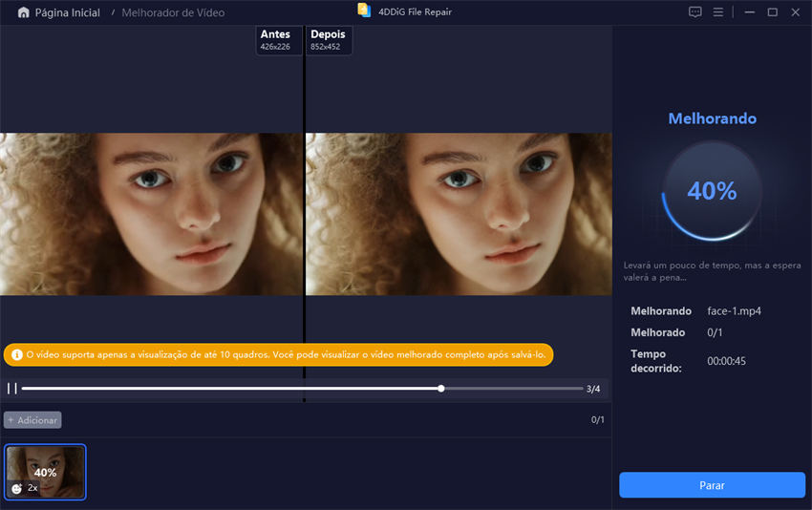The height and width of the screenshot is (510, 812).
Task: Return to Página Inicial
Action: coord(65,12)
